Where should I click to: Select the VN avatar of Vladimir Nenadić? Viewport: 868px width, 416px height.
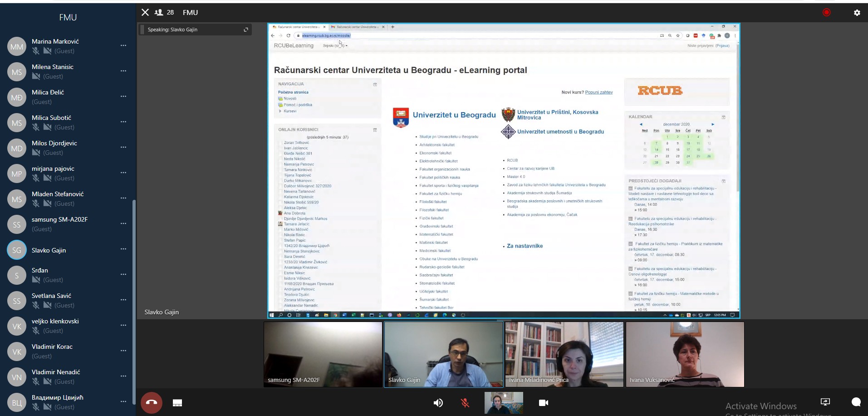click(17, 377)
